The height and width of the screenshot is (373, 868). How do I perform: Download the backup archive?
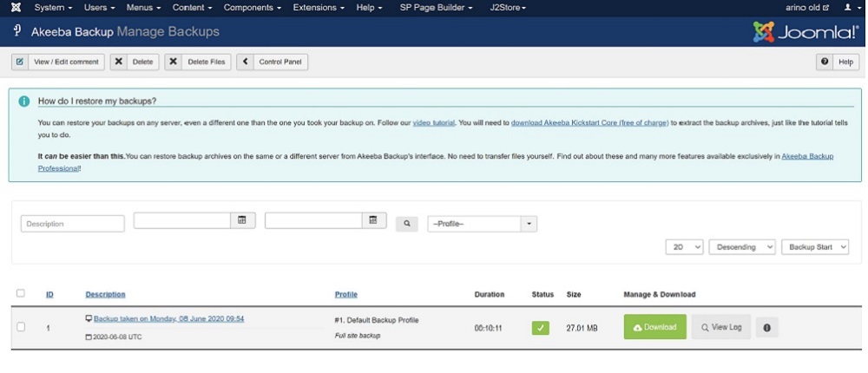[654, 327]
